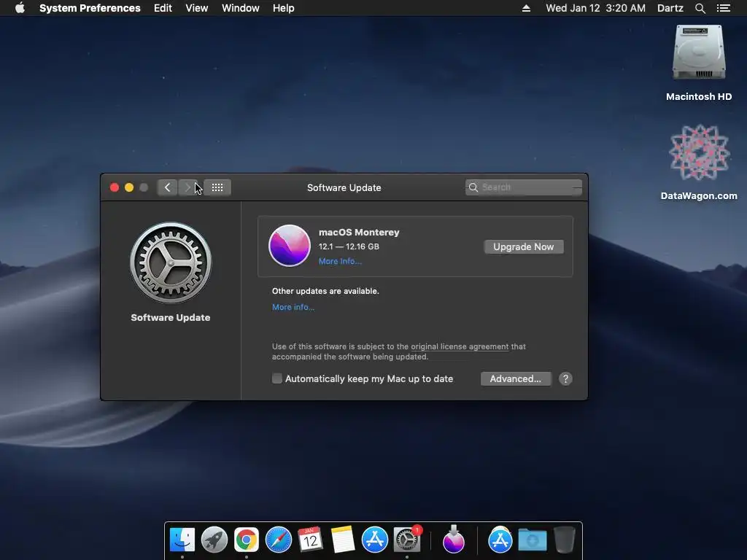
Task: Open System Preferences with badge in Dock
Action: (x=407, y=540)
